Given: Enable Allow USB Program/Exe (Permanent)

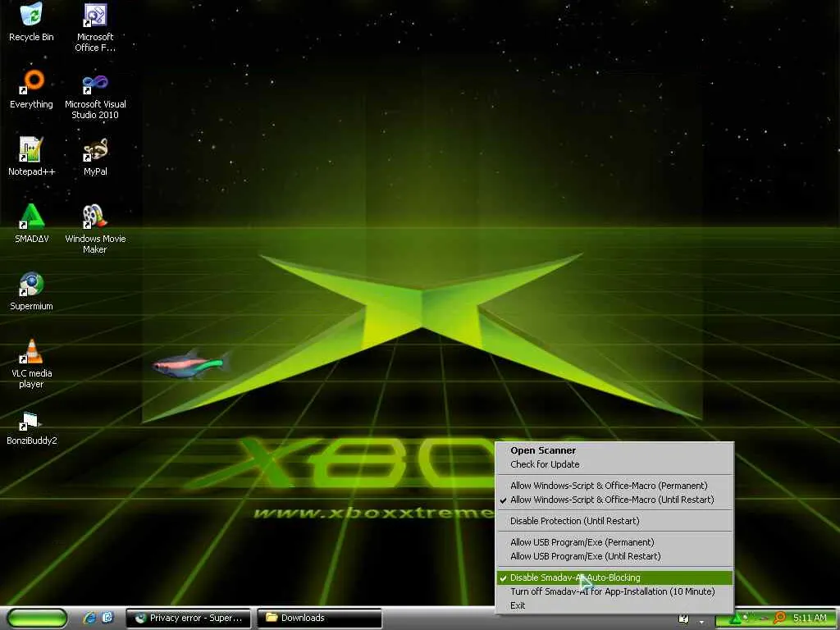Looking at the screenshot, I should click(x=615, y=543).
